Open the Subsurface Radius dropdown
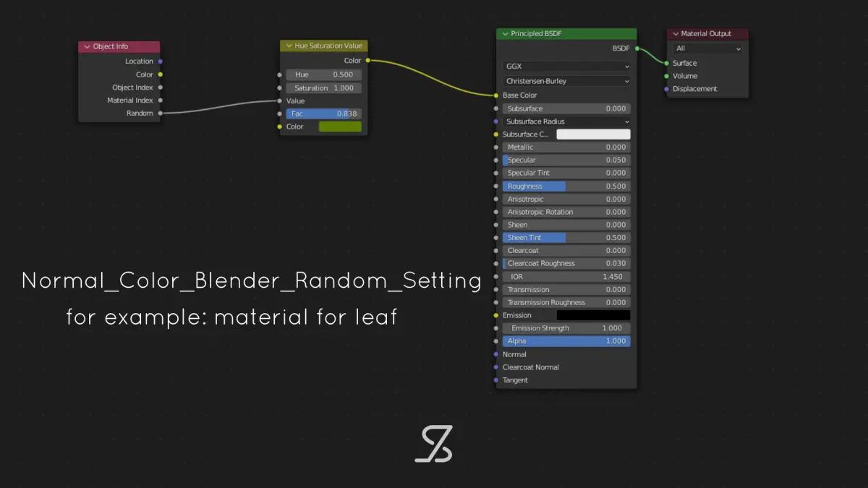Screen dimensions: 868x488 tap(566, 121)
